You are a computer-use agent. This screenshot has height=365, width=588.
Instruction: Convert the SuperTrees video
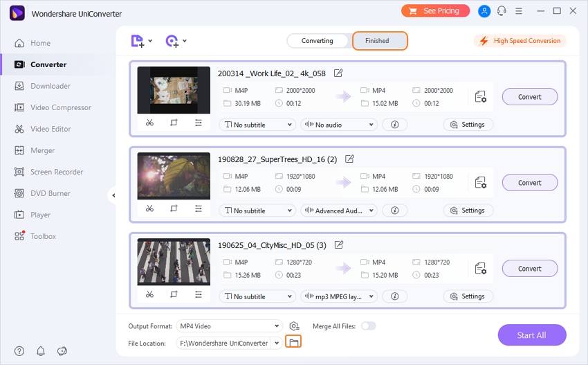pyautogui.click(x=529, y=183)
